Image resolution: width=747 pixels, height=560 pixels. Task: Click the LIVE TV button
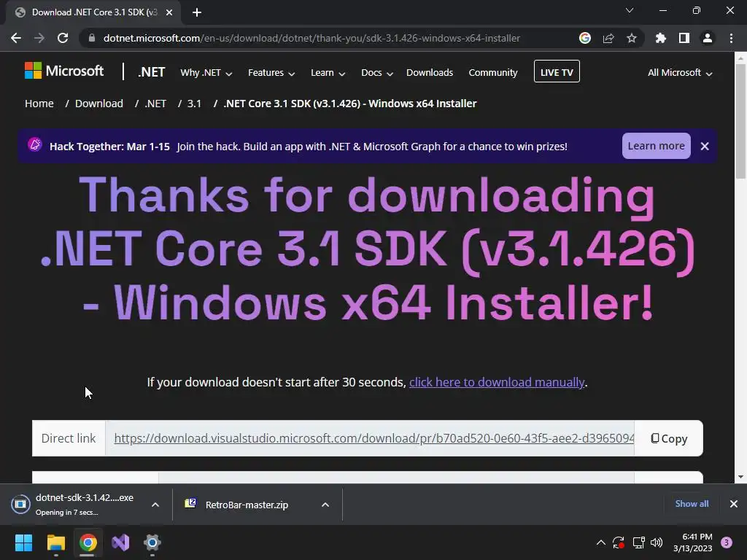pyautogui.click(x=557, y=71)
